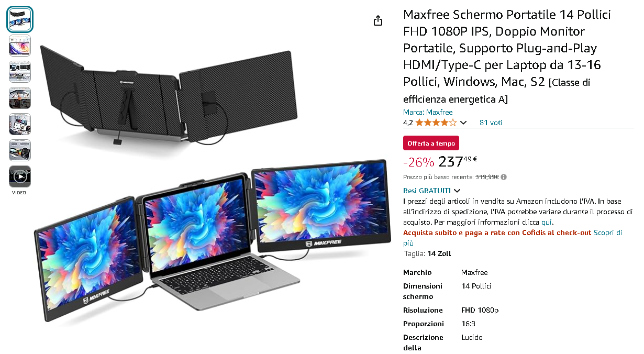Select the first product thumbnail

coord(20,19)
